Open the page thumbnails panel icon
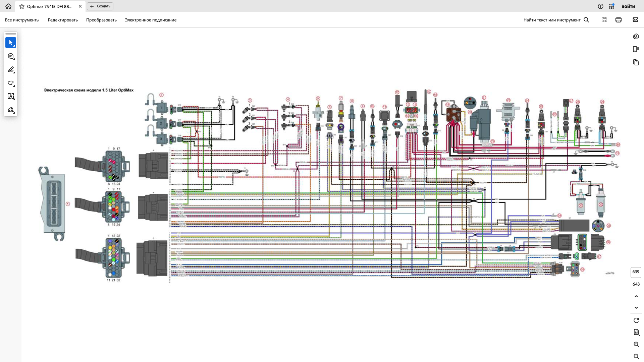 tap(636, 63)
